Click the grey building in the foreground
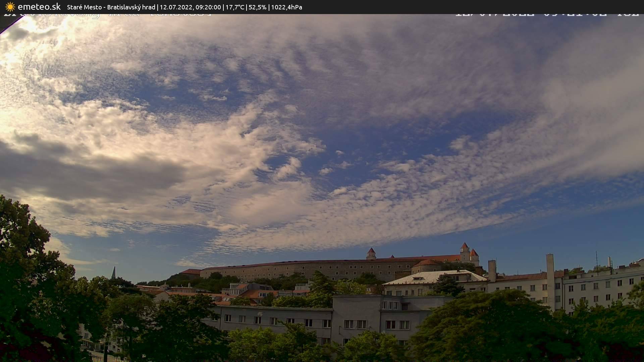Viewport: 644px width, 362px height. coord(356,313)
